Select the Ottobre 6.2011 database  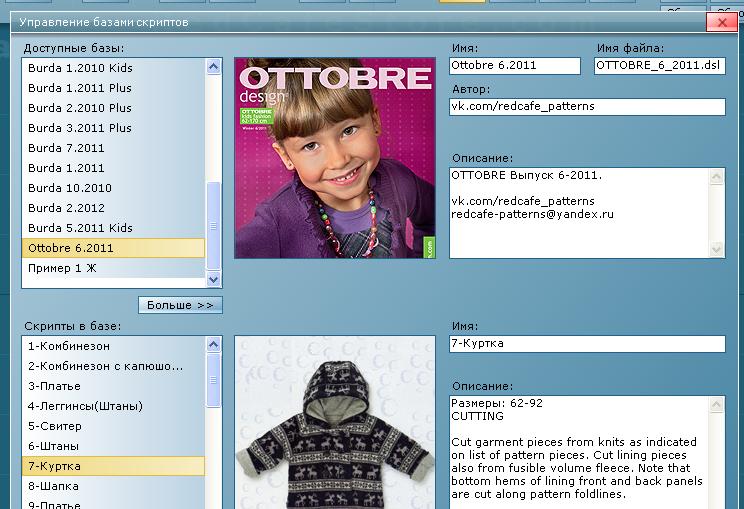113,248
